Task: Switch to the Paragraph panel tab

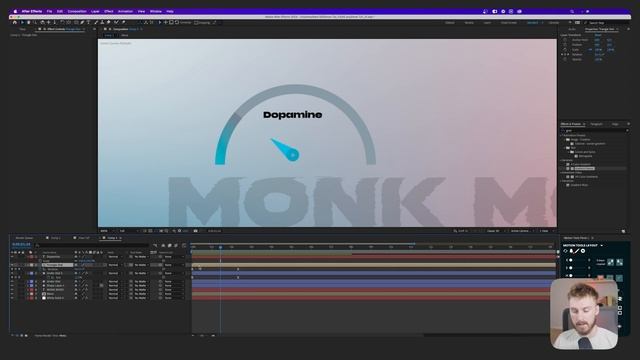Action: tap(596, 124)
